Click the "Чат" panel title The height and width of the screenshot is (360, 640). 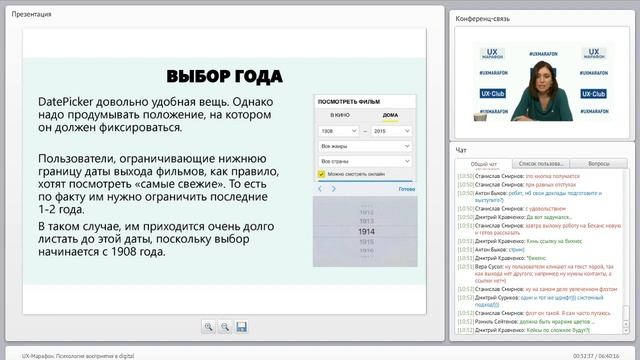click(x=461, y=150)
